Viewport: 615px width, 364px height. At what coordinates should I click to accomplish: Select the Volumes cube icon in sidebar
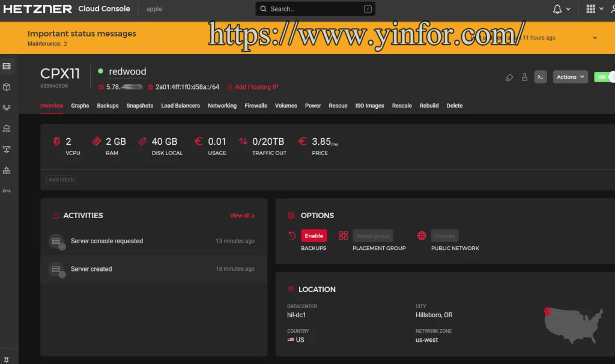(x=8, y=86)
